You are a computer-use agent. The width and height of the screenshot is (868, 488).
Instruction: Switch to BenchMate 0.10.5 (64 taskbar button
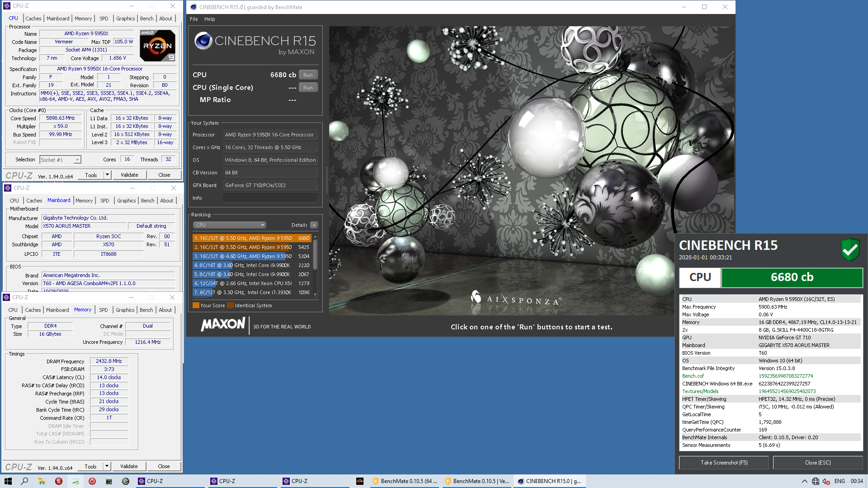pos(405,481)
